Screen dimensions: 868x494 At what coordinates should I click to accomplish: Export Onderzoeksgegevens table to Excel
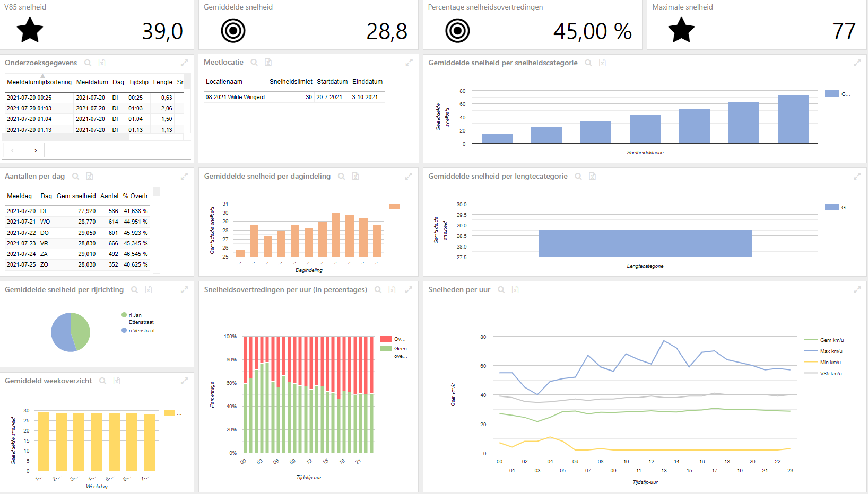pos(102,63)
